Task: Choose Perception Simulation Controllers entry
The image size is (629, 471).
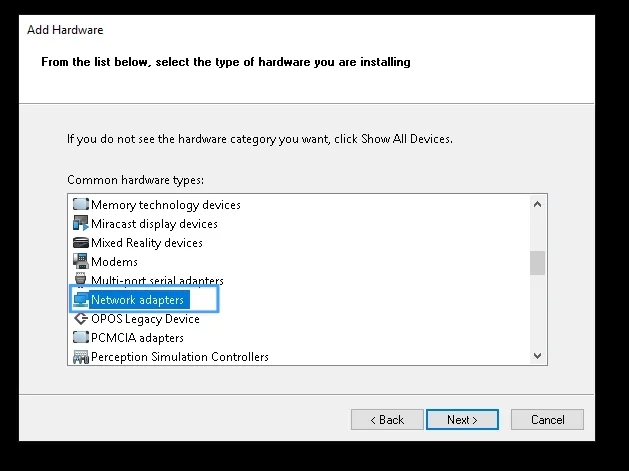Action: point(179,357)
